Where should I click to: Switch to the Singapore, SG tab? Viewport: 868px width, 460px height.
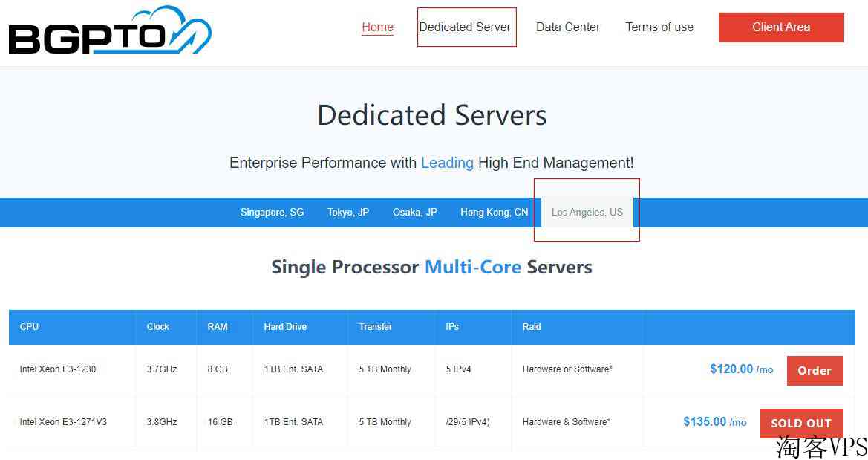(x=272, y=213)
